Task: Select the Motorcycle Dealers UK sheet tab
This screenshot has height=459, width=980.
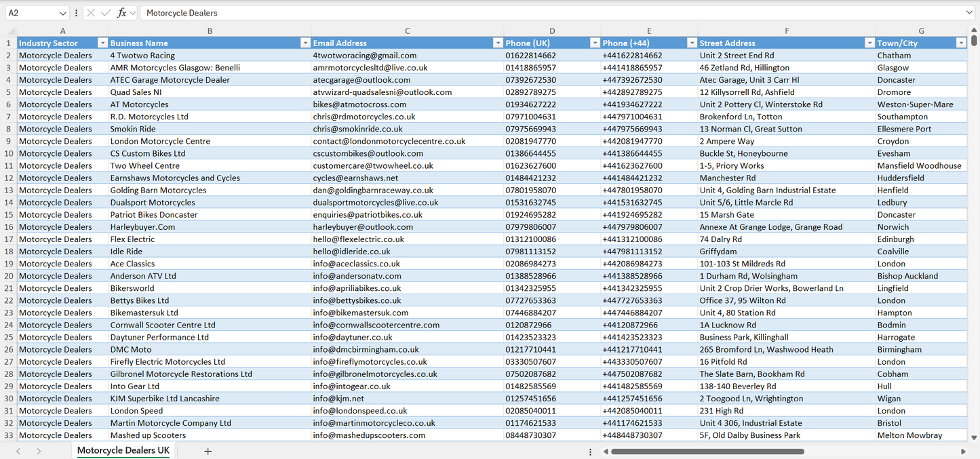Action: click(123, 451)
